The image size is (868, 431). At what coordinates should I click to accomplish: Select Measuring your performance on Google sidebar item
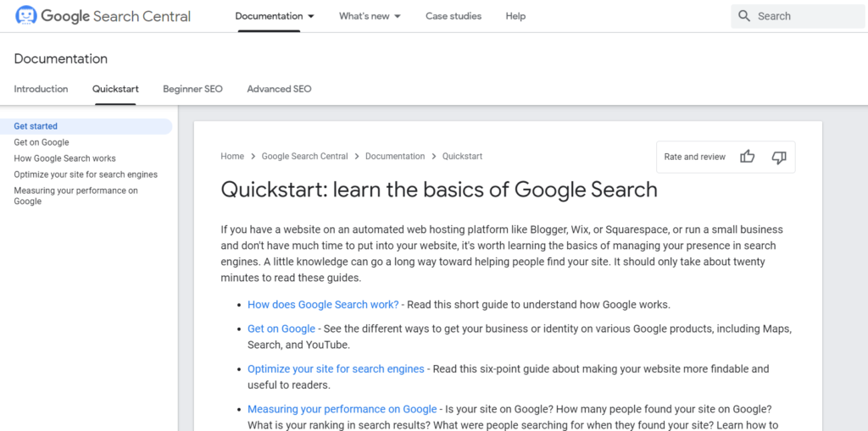click(75, 196)
